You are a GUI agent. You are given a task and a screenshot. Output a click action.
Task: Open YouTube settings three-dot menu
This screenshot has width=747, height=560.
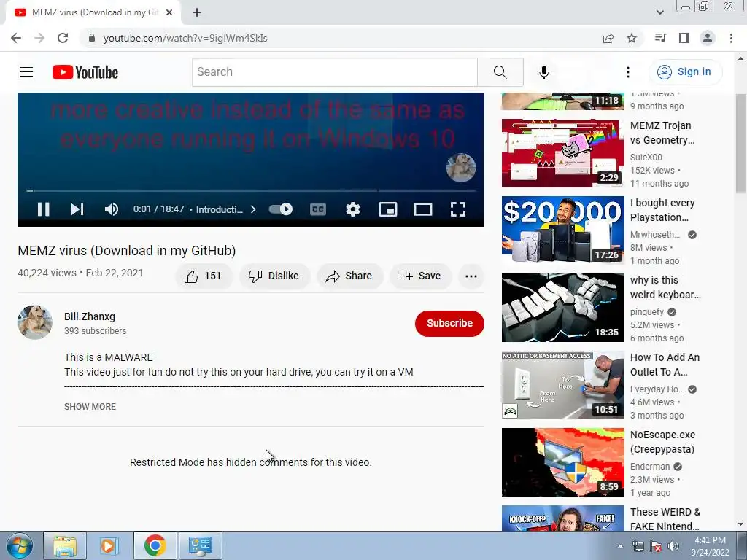click(x=628, y=72)
